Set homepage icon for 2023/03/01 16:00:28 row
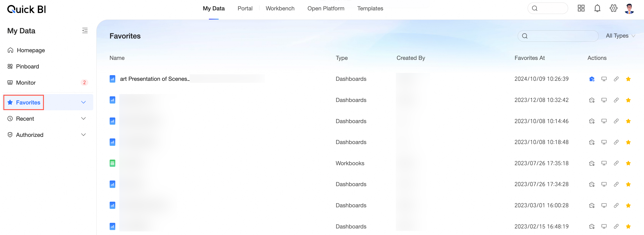Image resolution: width=644 pixels, height=235 pixels. click(x=592, y=206)
